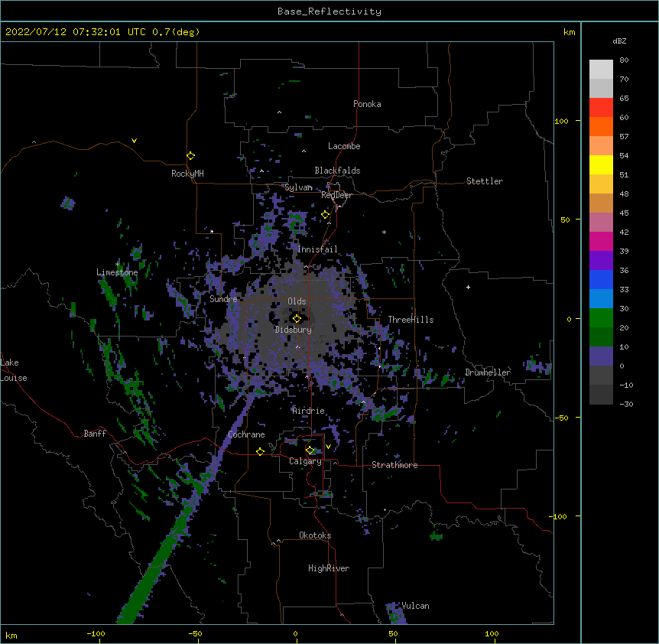Click the Base_Reflectivity title text

tap(329, 11)
